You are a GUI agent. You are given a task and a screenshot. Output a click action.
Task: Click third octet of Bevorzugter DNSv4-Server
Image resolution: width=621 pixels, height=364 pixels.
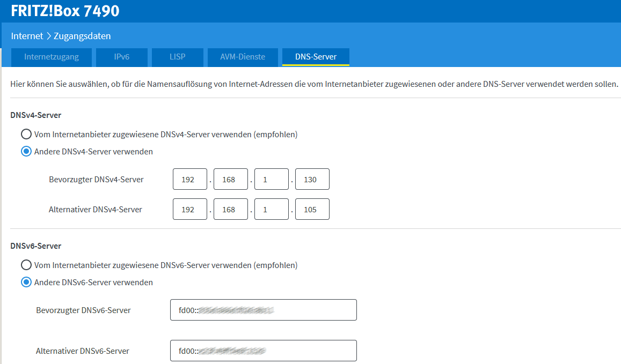coord(271,179)
